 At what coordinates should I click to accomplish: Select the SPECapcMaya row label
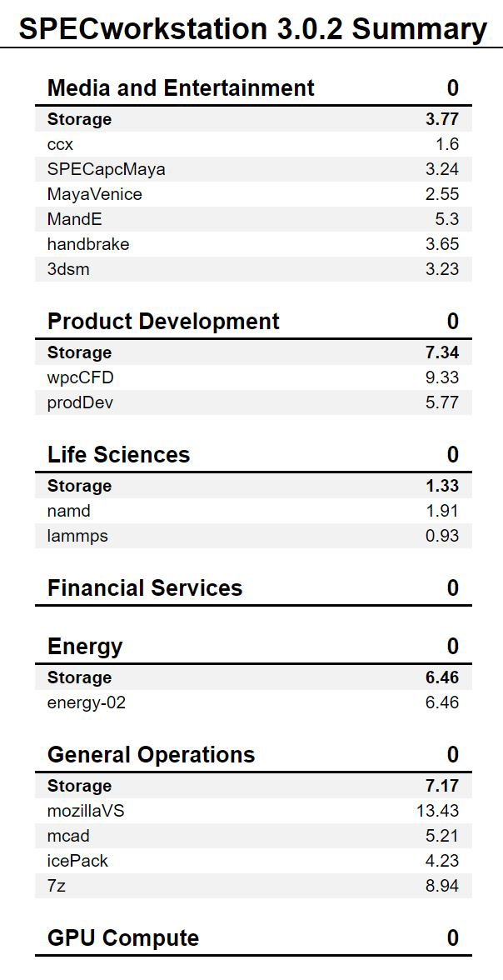[106, 169]
